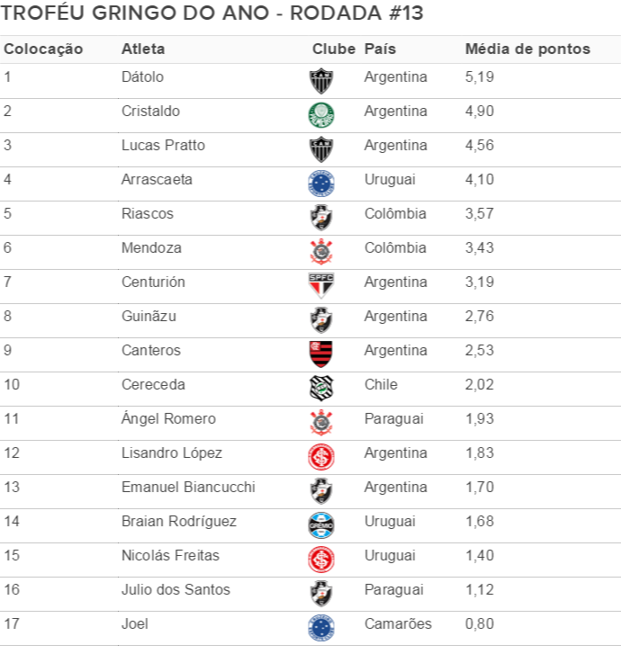
Task: Click the São Paulo SPFC crest by Centurión
Action: [321, 285]
